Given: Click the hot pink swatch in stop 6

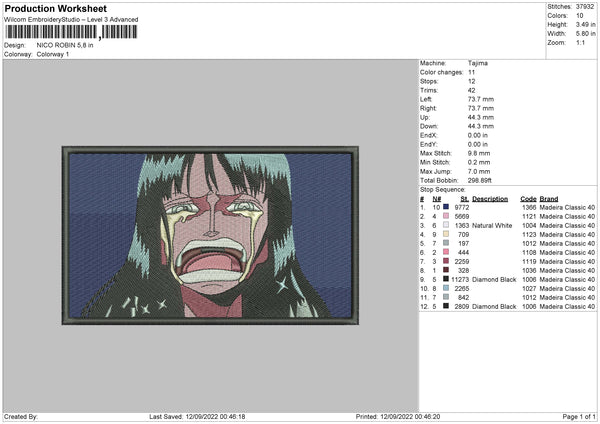Looking at the screenshot, I should 446,252.
